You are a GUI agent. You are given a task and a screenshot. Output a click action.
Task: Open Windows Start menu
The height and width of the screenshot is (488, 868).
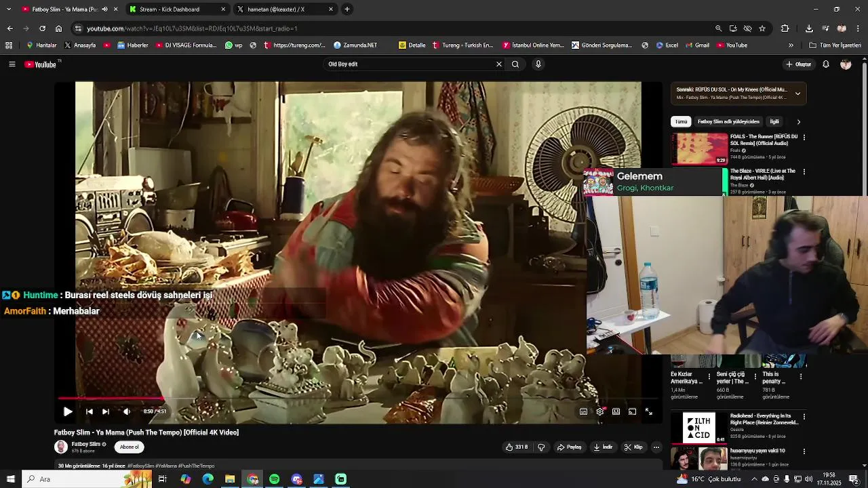coord(11,479)
